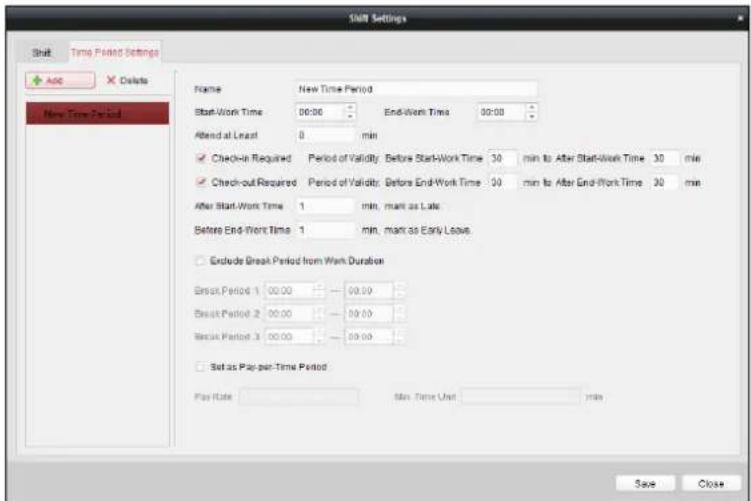Click Break Period 3 end time field

pyautogui.click(x=369, y=337)
